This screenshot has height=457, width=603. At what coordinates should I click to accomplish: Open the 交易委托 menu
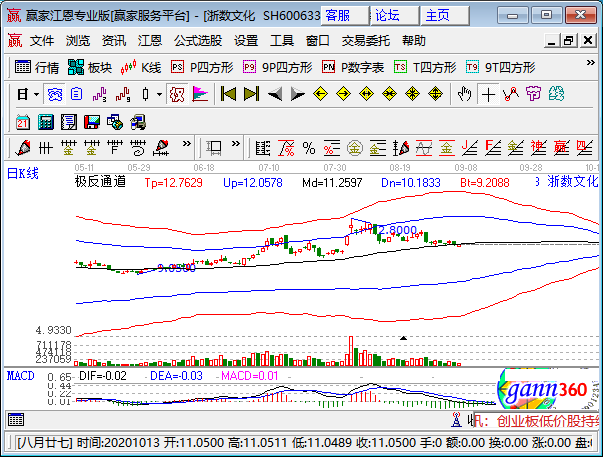coord(365,40)
